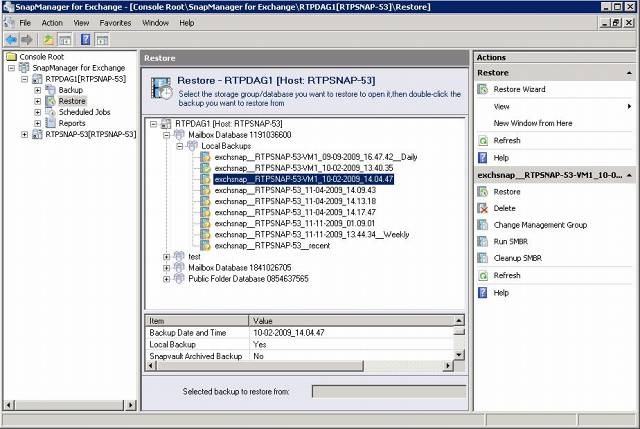Click the Show/Hide Action Pane toolbar icon
640x429 pixels.
[x=102, y=40]
